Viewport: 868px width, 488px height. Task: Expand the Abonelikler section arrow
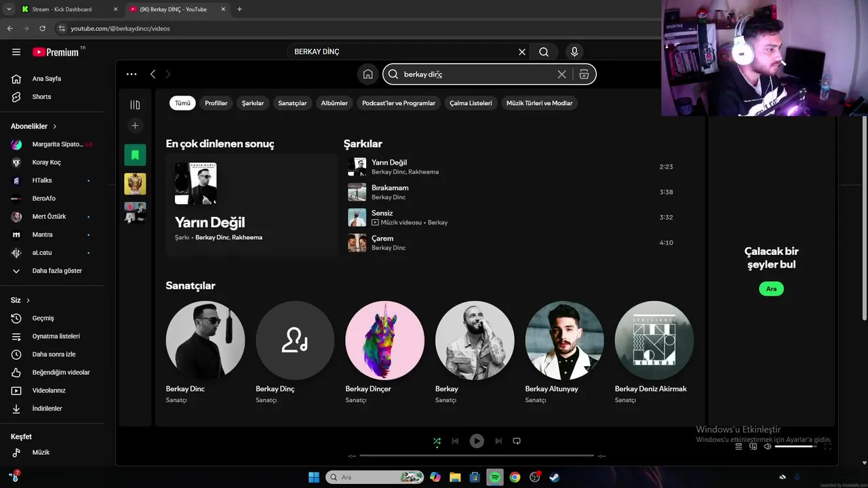[55, 126]
